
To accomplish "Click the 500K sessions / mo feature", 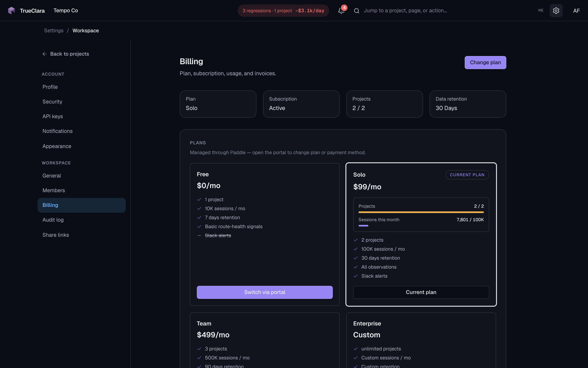I will click(227, 358).
